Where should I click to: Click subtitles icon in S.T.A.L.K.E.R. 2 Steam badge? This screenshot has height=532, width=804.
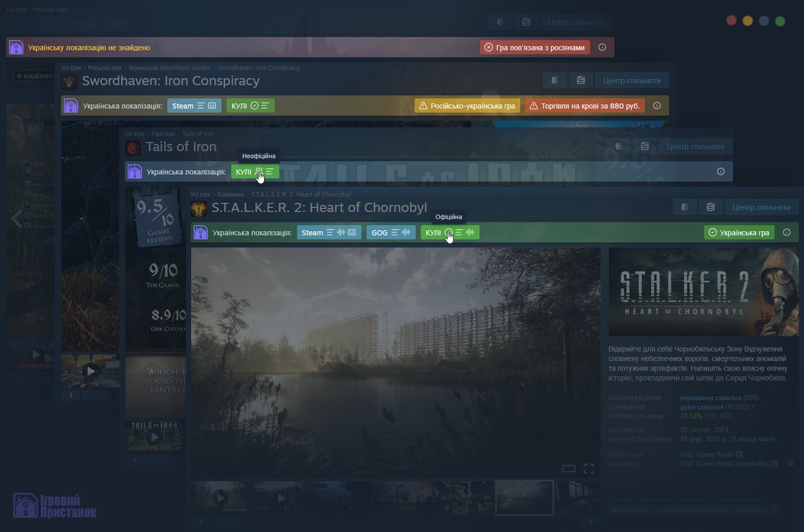(352, 232)
